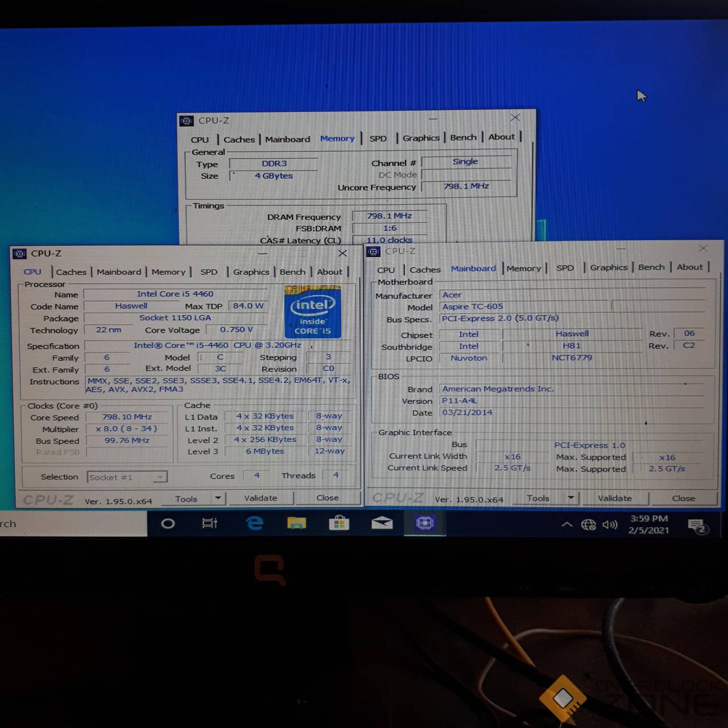Open the Mail app from the taskbar
The width and height of the screenshot is (728, 728).
(x=382, y=523)
